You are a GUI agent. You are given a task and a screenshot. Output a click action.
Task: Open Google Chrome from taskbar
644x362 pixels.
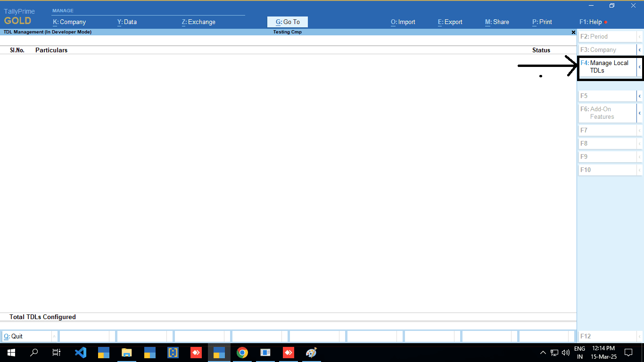click(x=242, y=352)
